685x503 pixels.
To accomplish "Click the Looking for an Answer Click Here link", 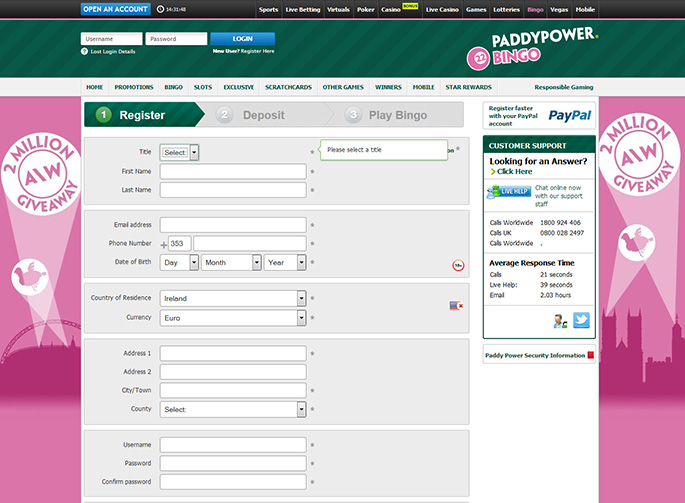I will click(x=514, y=172).
